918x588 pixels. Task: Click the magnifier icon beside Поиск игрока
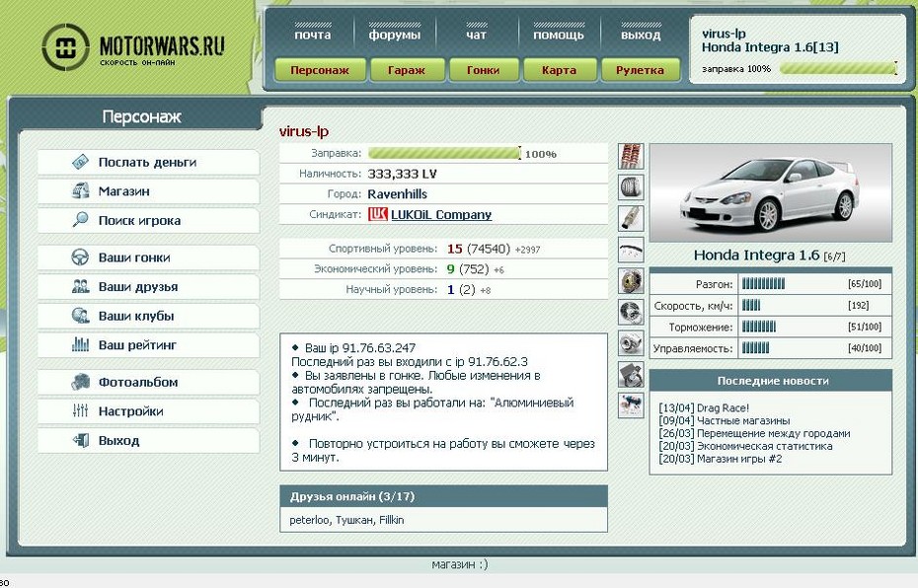pyautogui.click(x=80, y=220)
